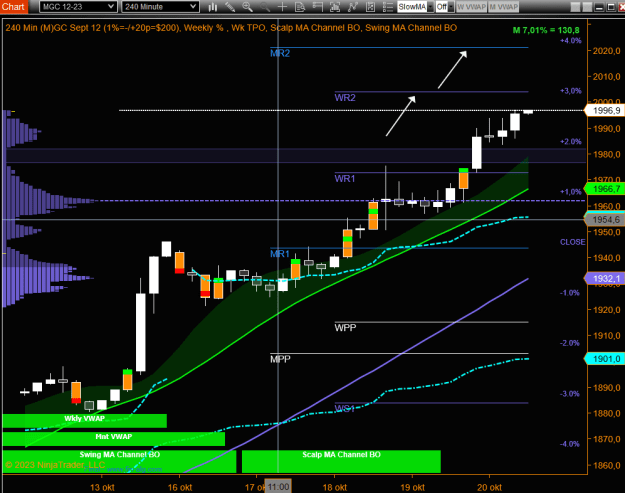The height and width of the screenshot is (493, 625).
Task: Click the first gray window-link square button
Action: coord(575,7)
